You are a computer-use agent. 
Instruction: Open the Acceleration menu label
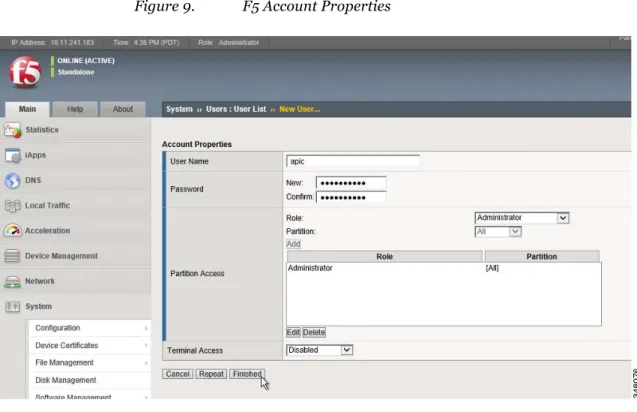[x=48, y=231]
